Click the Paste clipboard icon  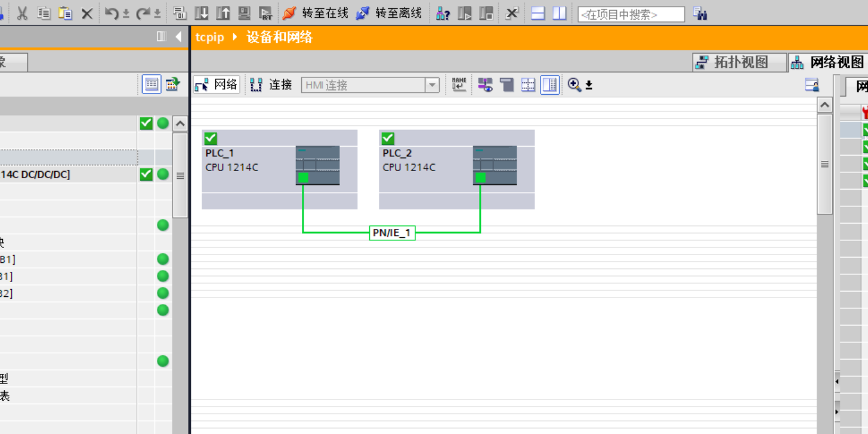(65, 13)
